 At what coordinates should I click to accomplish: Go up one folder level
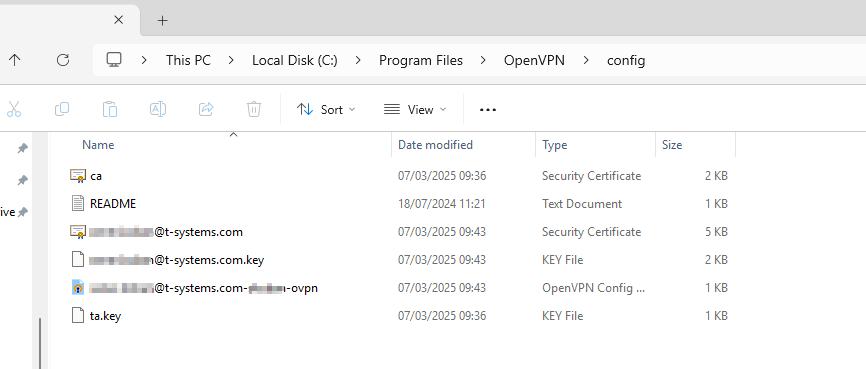(14, 60)
